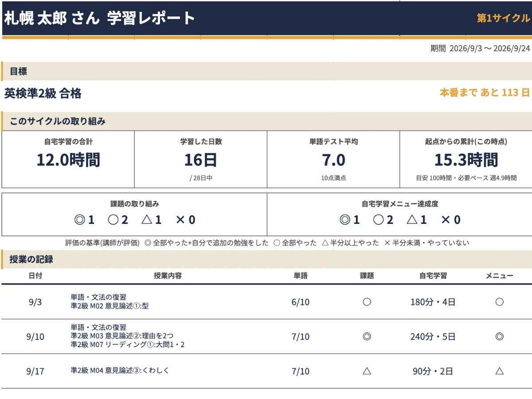Click the 日付 column header

(35, 276)
